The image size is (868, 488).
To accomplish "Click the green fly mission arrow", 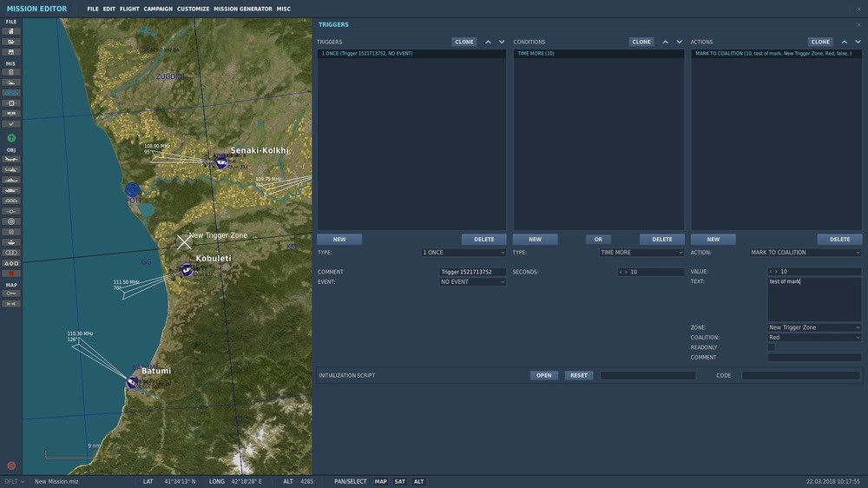I will 11,138.
